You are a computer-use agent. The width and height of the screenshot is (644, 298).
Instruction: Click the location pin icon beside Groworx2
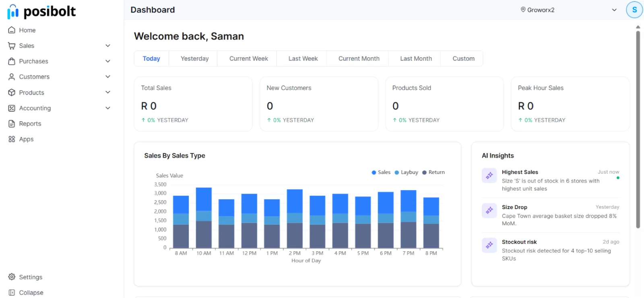(523, 10)
